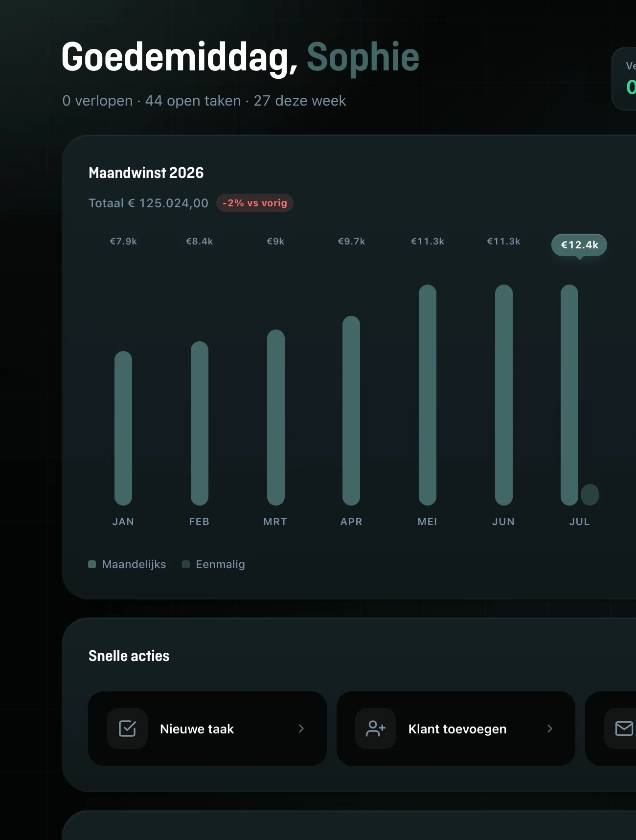Screen dimensions: 636x840
Task: Click the €8.4k value label
Action: [x=200, y=241]
